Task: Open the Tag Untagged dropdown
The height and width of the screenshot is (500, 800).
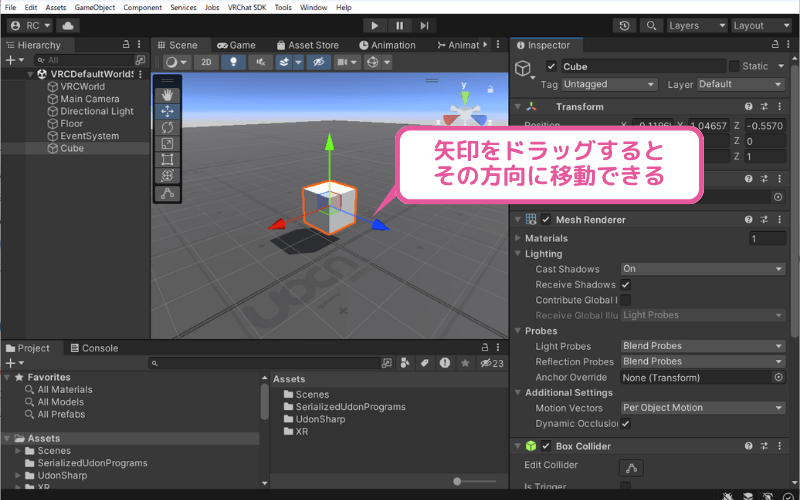Action: 609,84
